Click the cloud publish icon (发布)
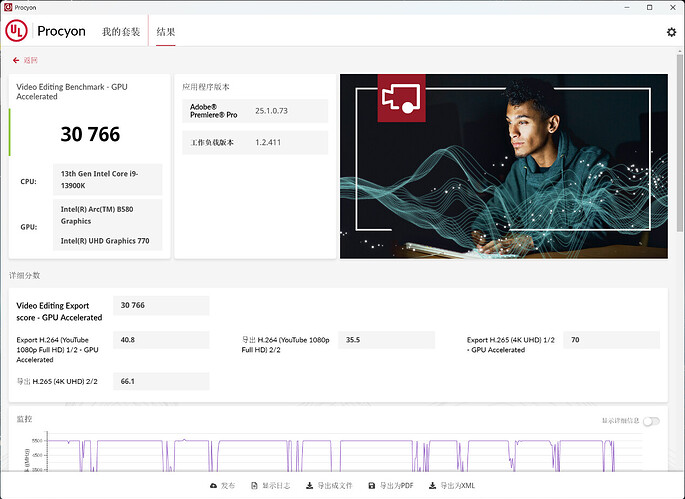 click(x=214, y=486)
